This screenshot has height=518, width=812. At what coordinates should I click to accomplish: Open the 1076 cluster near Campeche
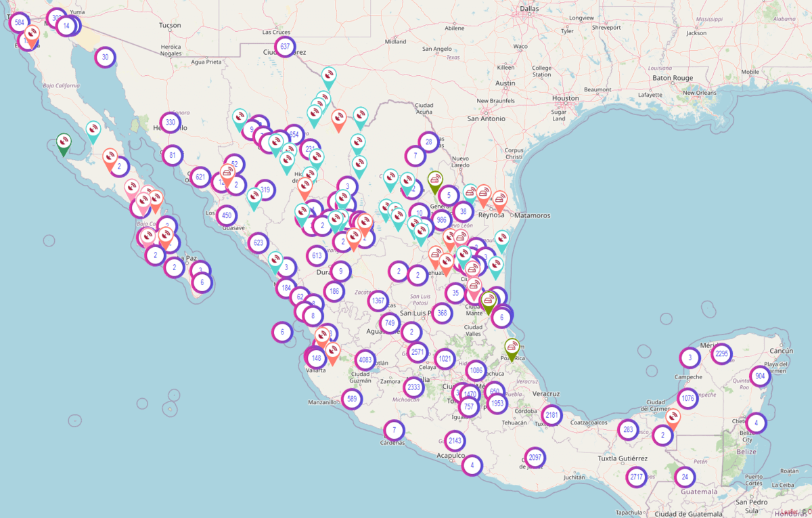pos(687,398)
